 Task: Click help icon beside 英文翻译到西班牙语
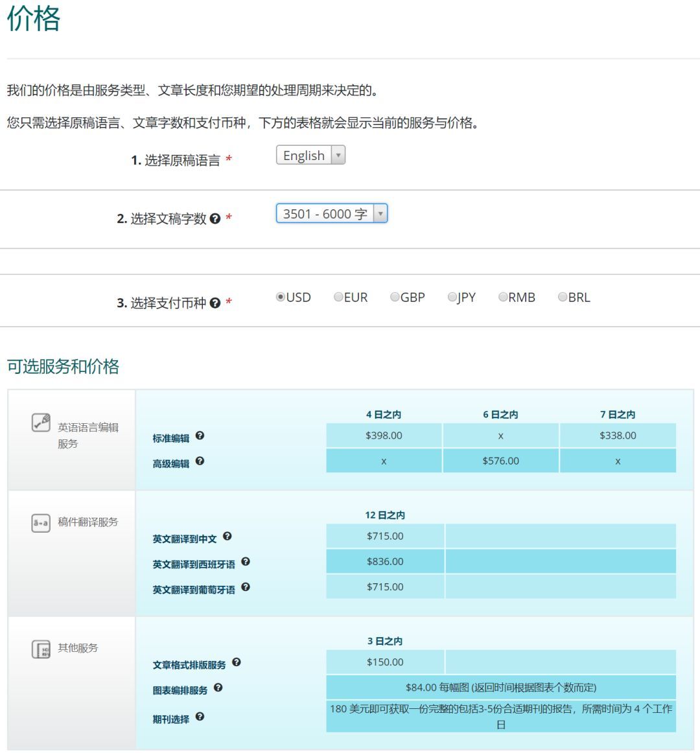[x=245, y=562]
